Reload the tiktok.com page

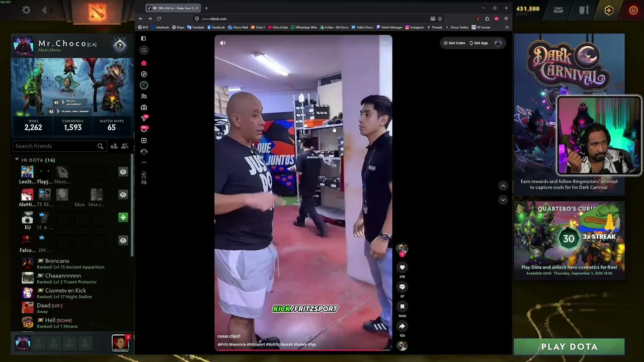click(159, 19)
